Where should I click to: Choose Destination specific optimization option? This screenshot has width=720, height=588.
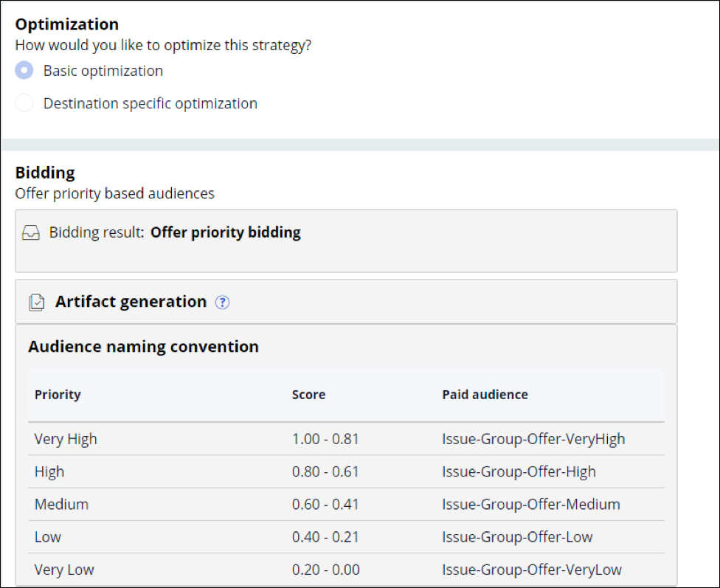coord(24,103)
